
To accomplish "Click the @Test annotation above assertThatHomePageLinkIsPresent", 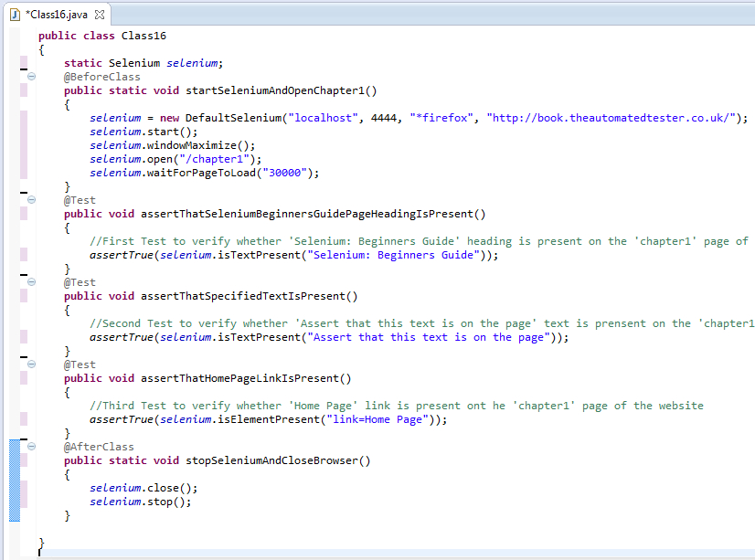I will [77, 365].
